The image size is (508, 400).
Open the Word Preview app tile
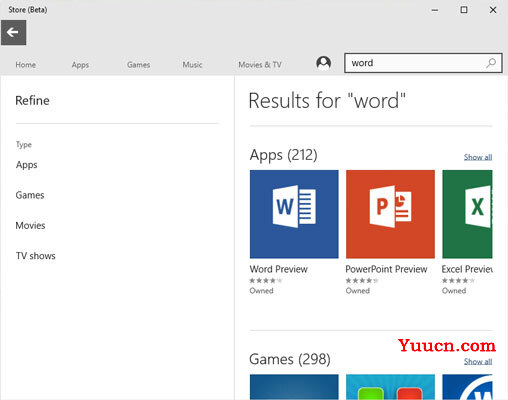pos(294,214)
